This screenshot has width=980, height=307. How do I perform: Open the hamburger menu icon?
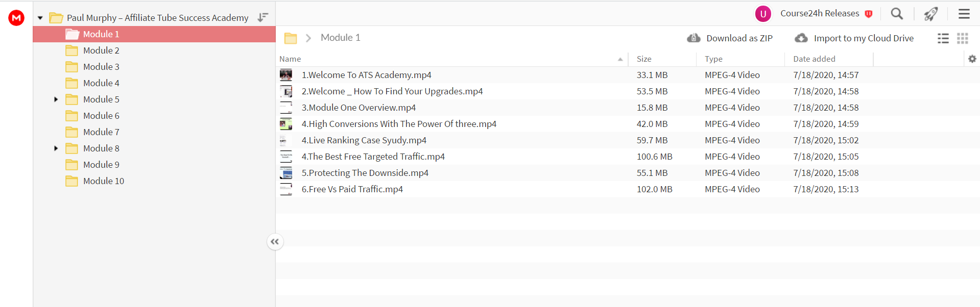point(964,14)
